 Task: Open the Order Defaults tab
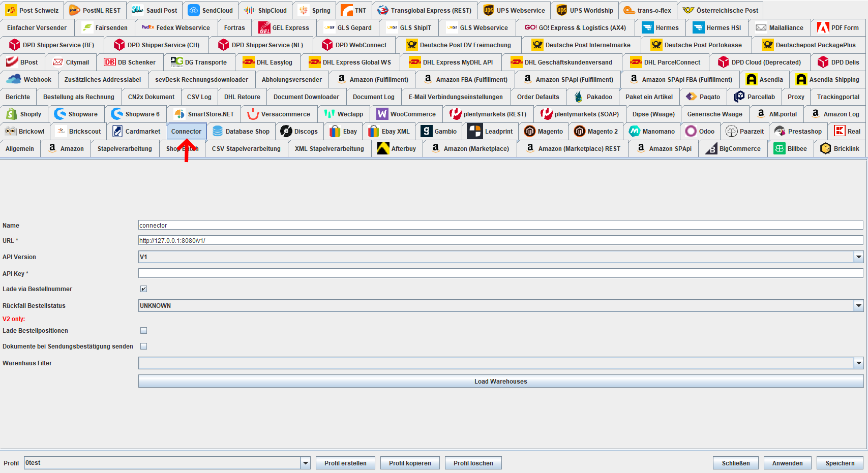click(x=538, y=97)
